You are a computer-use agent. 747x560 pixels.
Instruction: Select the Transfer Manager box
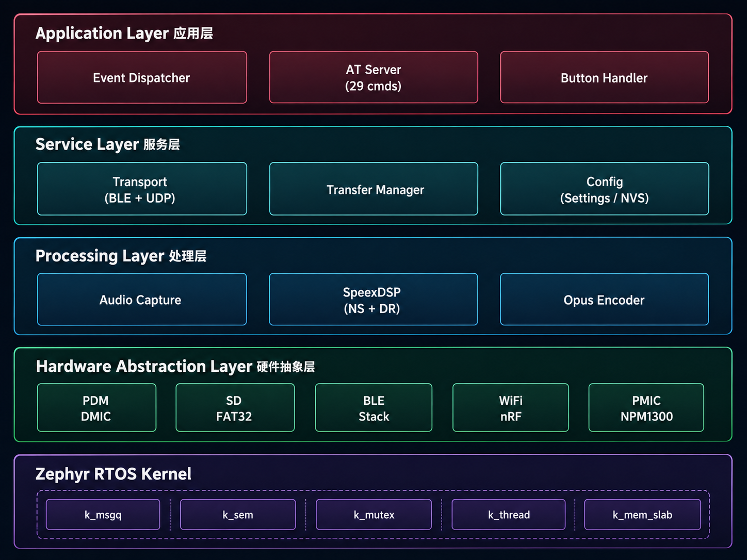(x=373, y=189)
